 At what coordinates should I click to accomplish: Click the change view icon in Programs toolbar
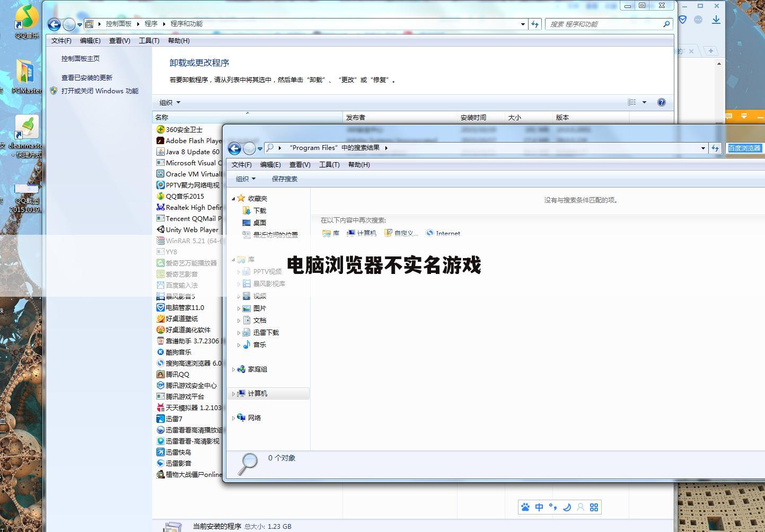pos(632,102)
